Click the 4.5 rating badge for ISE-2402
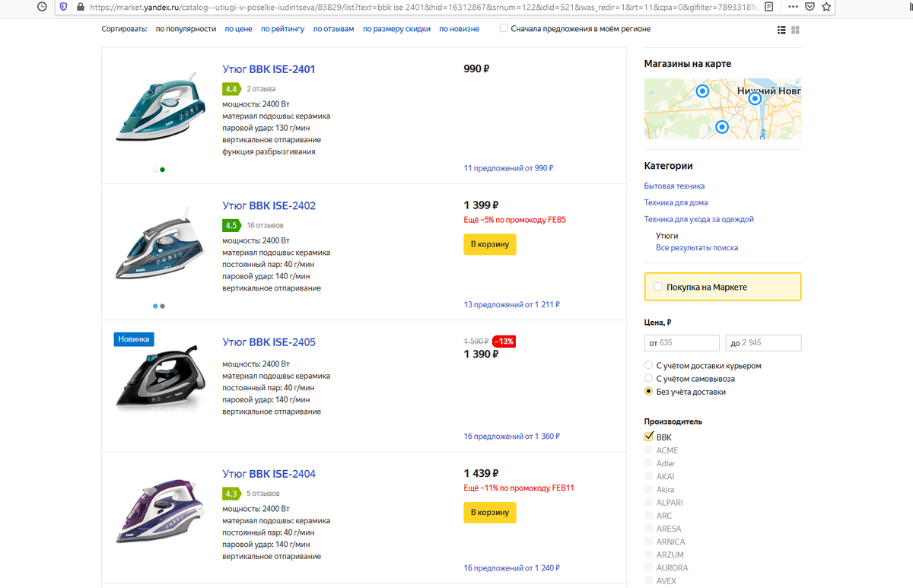Viewport: 913px width, 588px height. pyautogui.click(x=231, y=225)
